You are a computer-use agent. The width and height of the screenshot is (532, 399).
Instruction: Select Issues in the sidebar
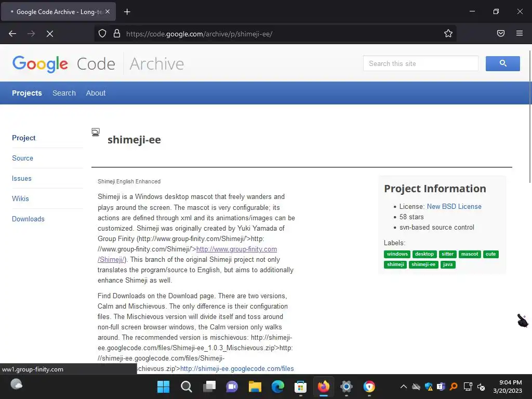(x=22, y=179)
